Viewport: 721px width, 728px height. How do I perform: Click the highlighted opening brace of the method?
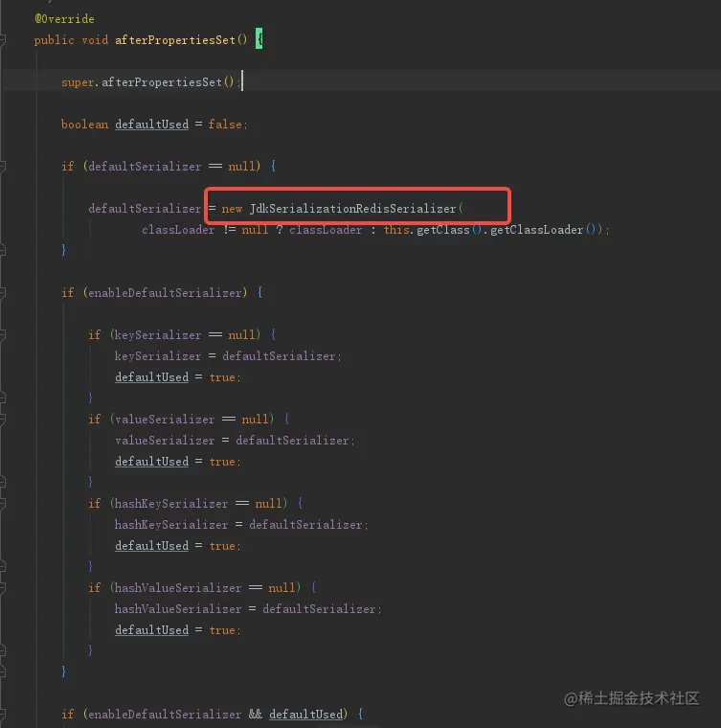click(259, 38)
